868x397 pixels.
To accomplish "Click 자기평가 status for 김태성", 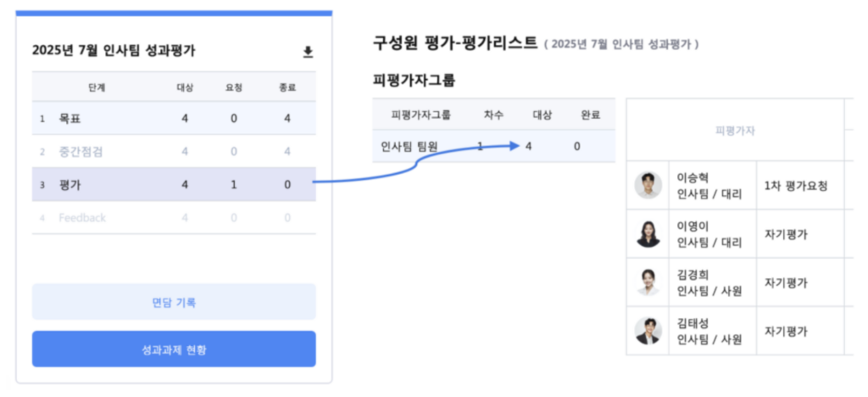I will (786, 331).
